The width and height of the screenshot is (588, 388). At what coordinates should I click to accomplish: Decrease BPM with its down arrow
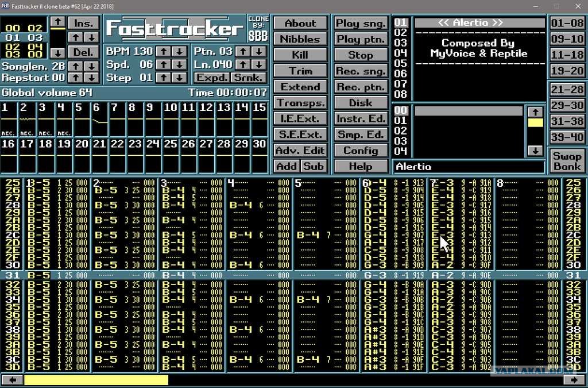point(180,51)
